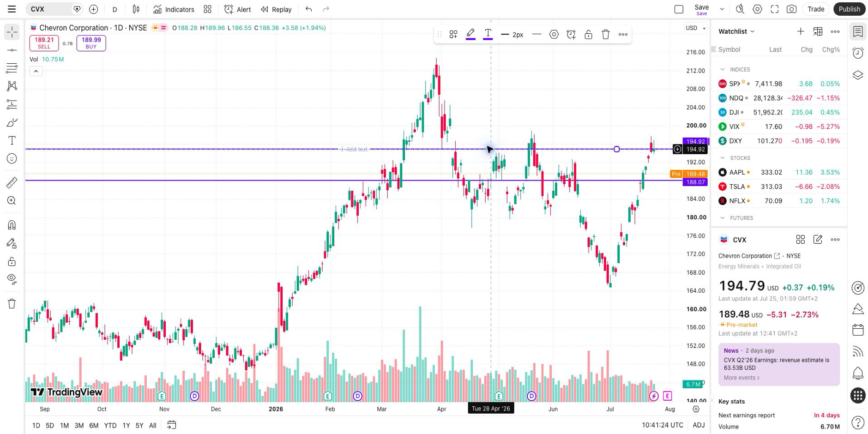Select the 6M time range tab
Image resolution: width=868 pixels, height=434 pixels.
coord(94,425)
